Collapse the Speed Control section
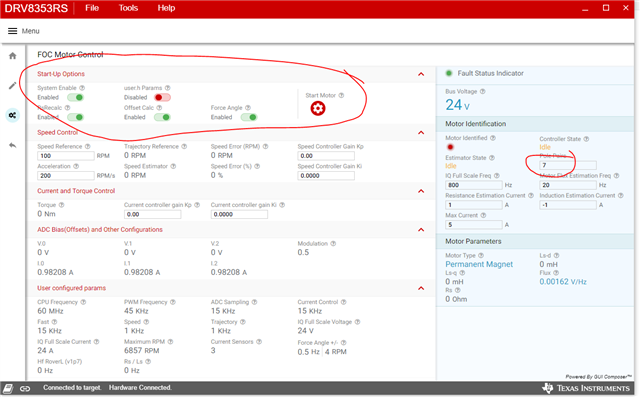Screen dimensions: 640x397 421,133
